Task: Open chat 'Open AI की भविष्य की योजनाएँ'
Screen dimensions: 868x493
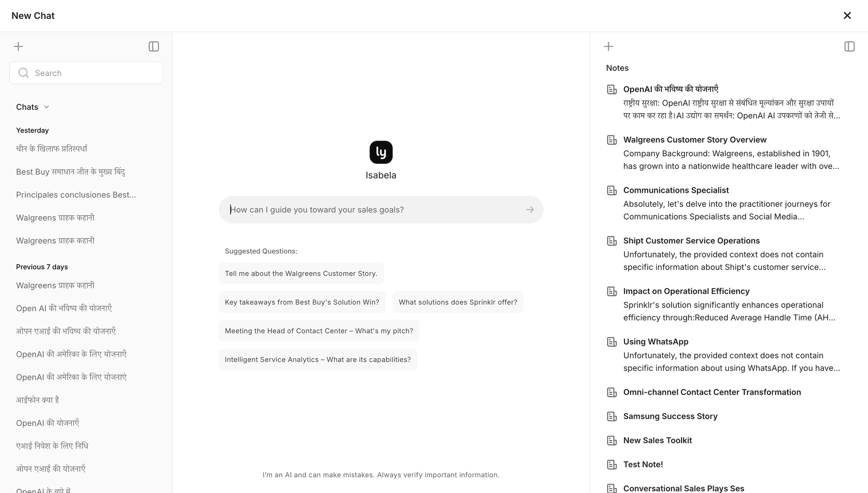Action: click(x=64, y=308)
